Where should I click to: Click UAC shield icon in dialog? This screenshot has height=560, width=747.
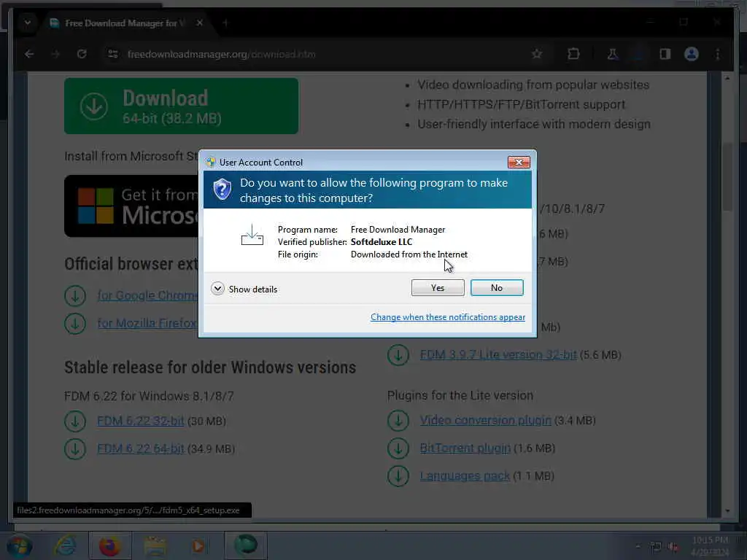point(222,190)
